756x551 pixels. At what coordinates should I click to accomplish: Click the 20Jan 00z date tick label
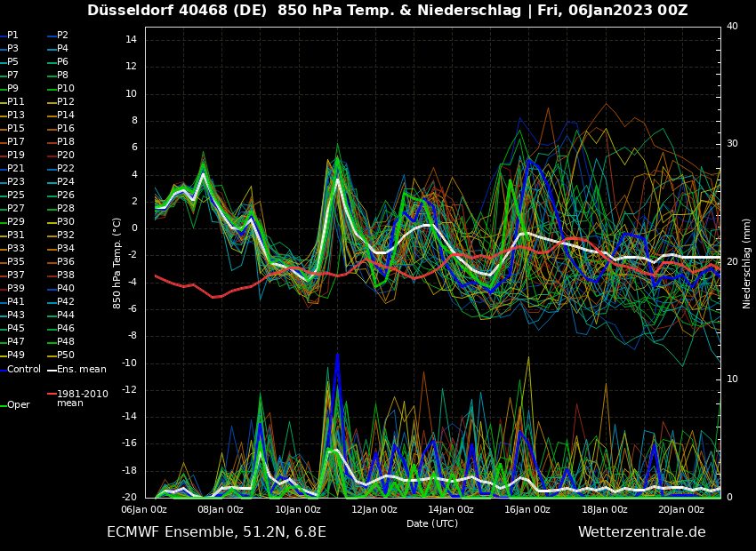pos(681,509)
